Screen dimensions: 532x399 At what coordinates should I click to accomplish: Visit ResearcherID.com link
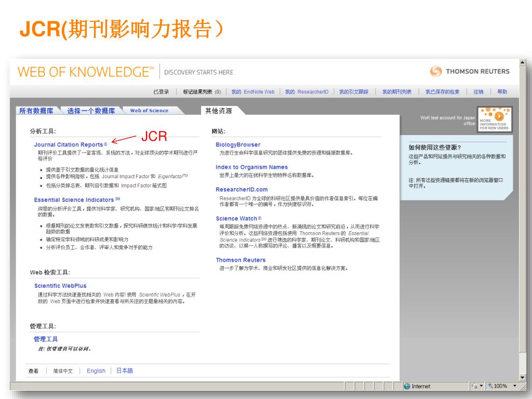tap(242, 189)
